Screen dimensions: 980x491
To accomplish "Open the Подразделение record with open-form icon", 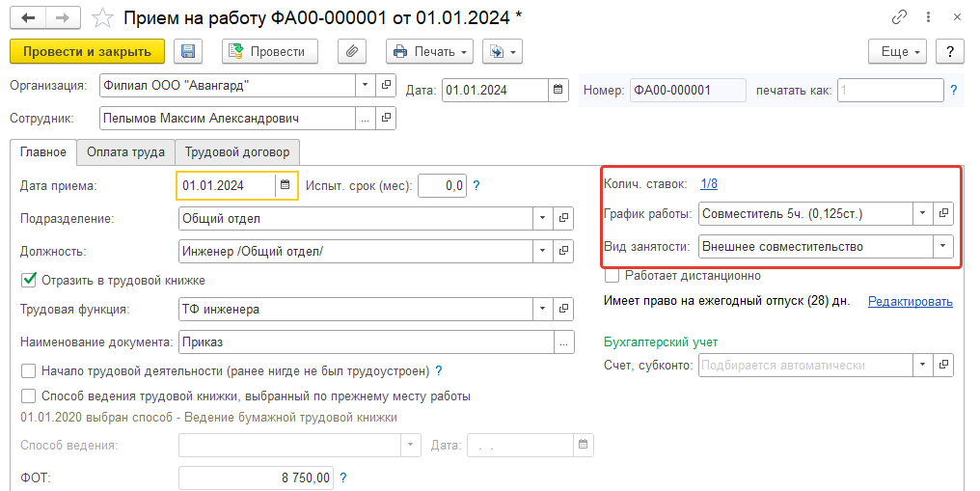I will 563,218.
